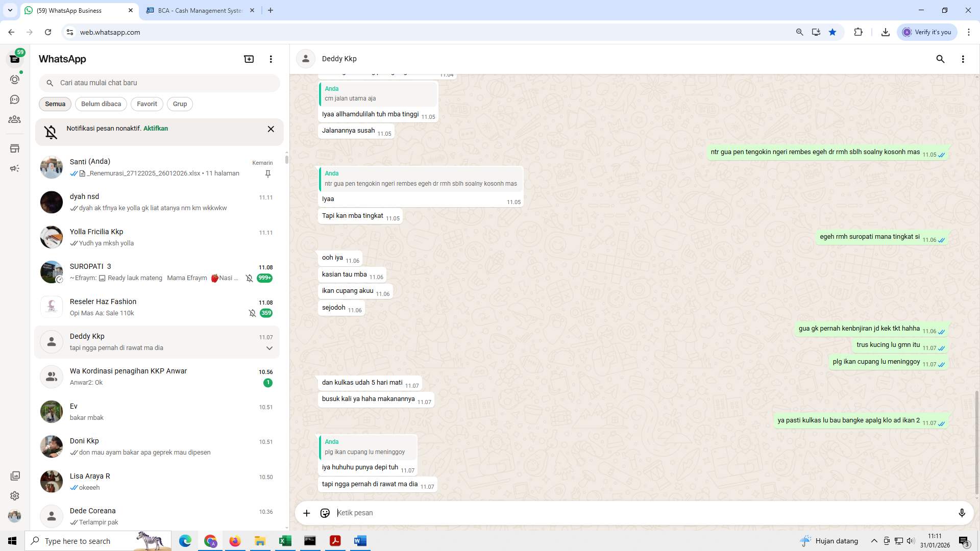980x551 pixels.
Task: Open the chat header three-dot menu
Action: coord(963,59)
